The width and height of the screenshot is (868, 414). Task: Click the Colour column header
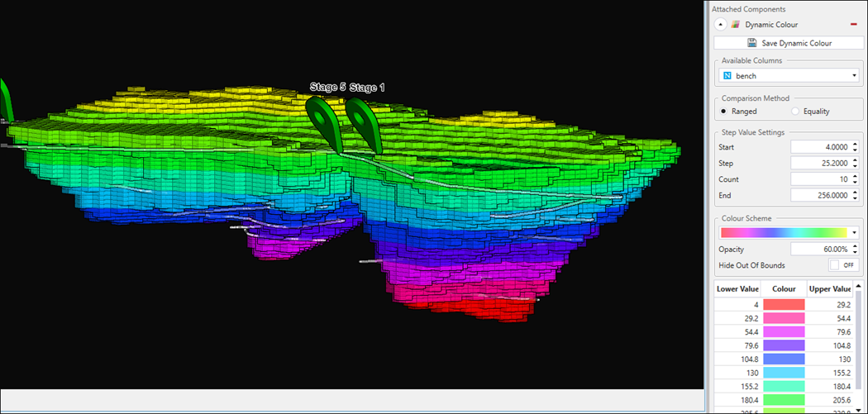784,289
